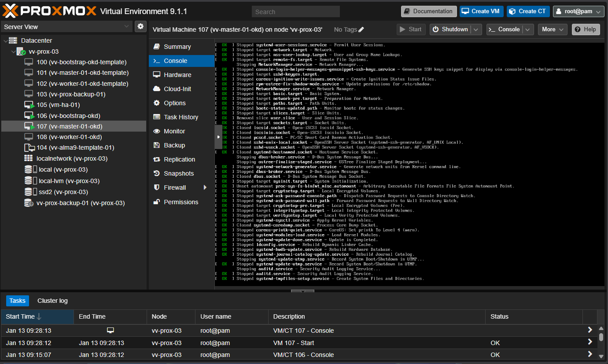Switch to the Cluster log tab

coord(52,301)
